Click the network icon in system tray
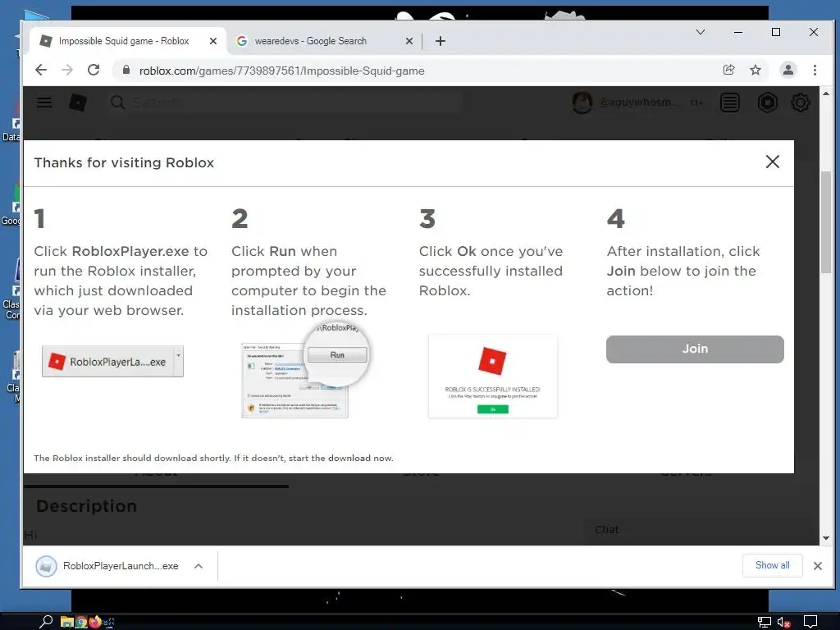The width and height of the screenshot is (840, 630). click(764, 623)
